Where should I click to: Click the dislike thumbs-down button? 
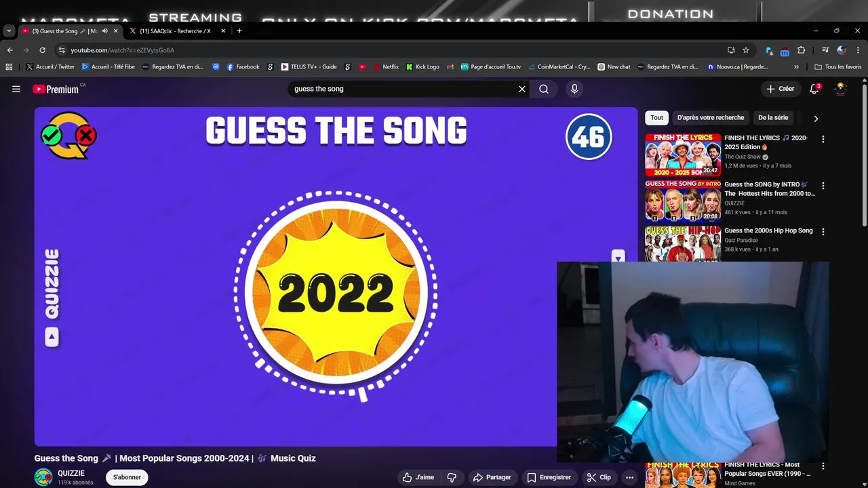[452, 477]
